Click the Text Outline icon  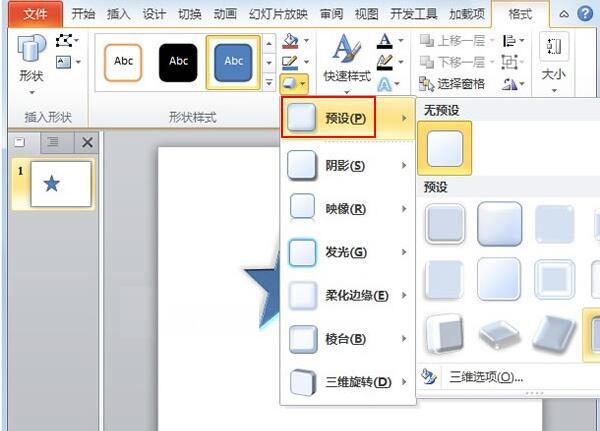pyautogui.click(x=385, y=62)
